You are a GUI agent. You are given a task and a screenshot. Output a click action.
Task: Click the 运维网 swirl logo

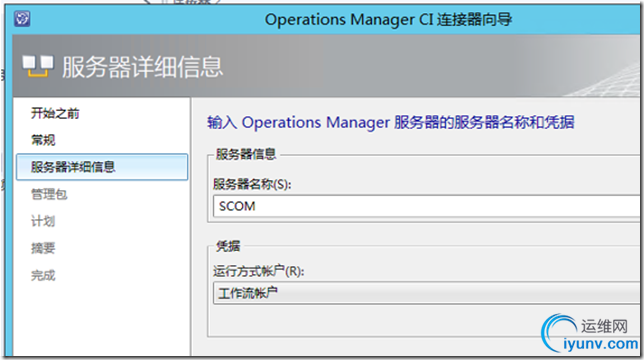click(x=559, y=333)
